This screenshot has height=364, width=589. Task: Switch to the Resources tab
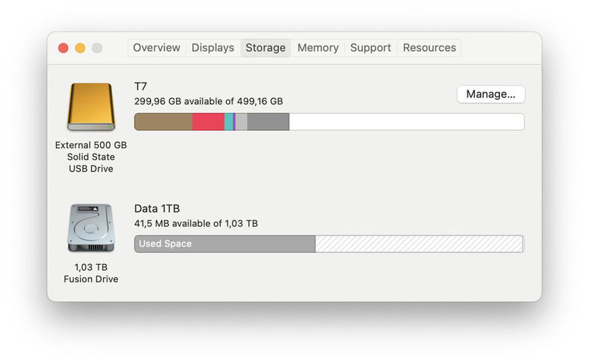(x=429, y=48)
